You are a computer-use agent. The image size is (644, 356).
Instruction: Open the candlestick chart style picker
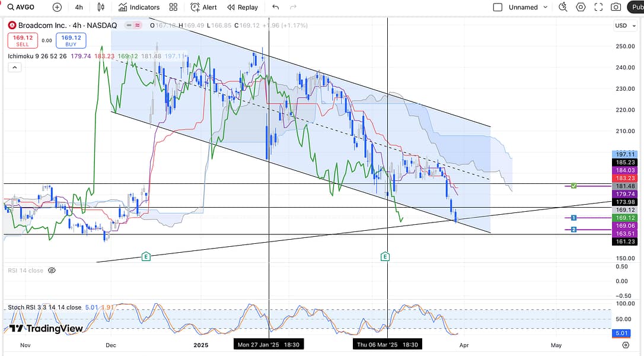point(101,7)
